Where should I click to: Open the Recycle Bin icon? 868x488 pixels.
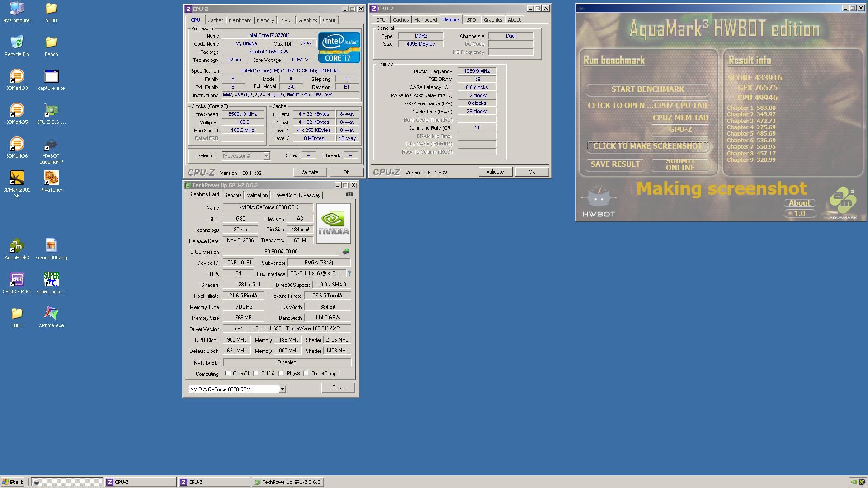17,46
